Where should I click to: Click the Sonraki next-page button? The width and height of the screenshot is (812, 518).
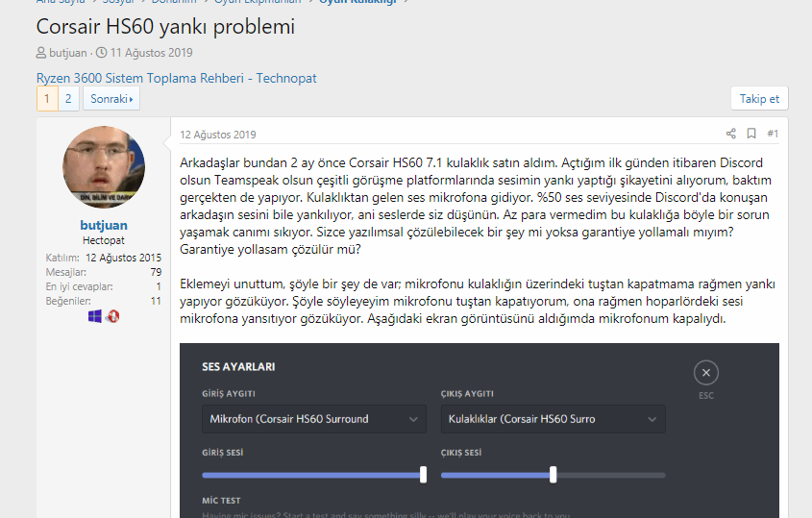click(x=111, y=98)
